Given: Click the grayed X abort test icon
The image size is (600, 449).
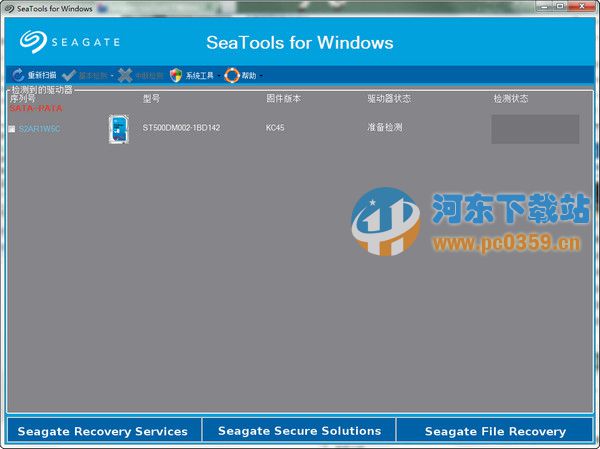Looking at the screenshot, I should click(125, 75).
